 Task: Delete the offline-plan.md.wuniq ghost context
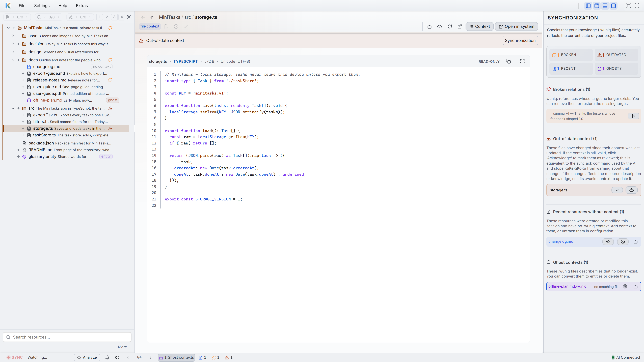625,287
